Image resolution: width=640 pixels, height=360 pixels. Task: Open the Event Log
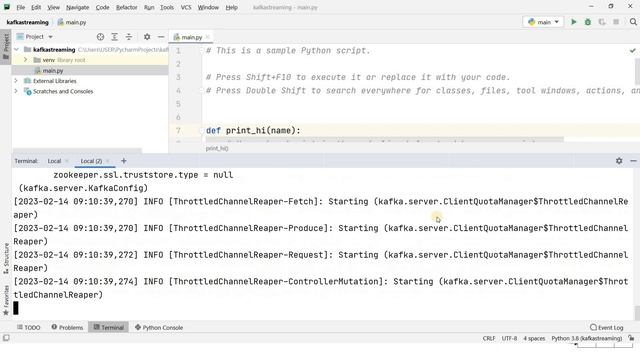[607, 327]
